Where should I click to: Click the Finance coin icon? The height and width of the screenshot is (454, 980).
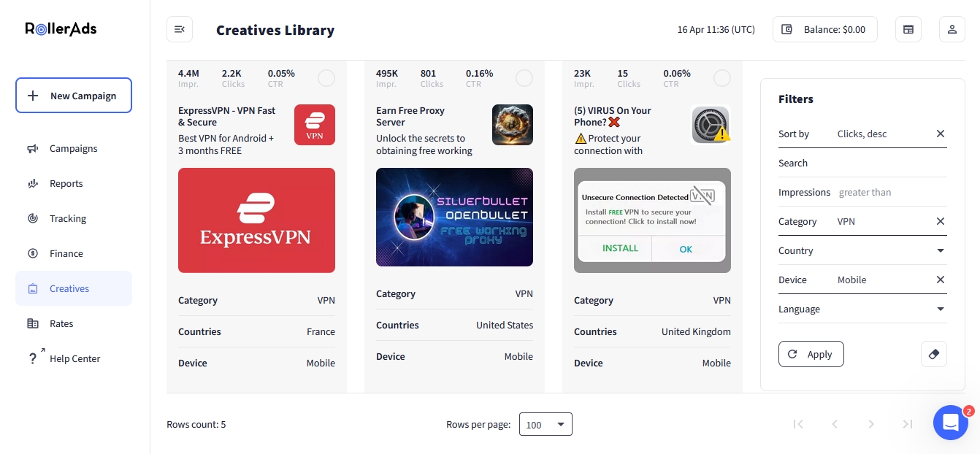click(32, 254)
